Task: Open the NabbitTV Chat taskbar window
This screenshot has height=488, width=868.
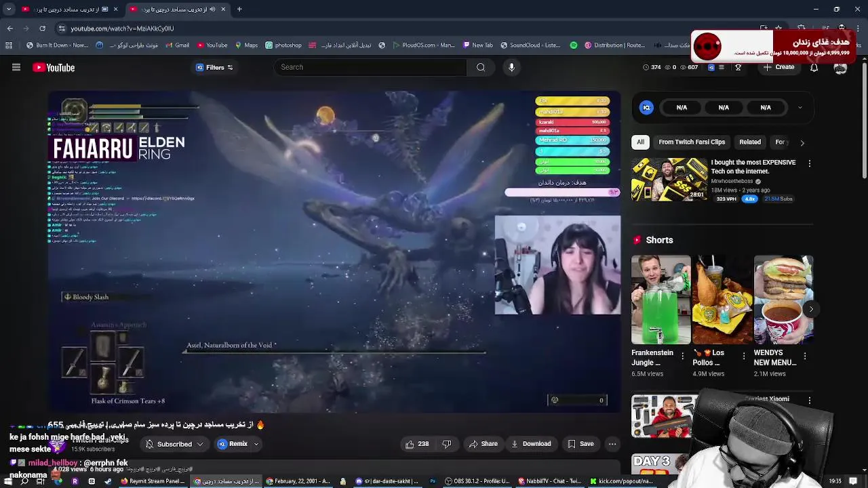Action: (x=551, y=481)
